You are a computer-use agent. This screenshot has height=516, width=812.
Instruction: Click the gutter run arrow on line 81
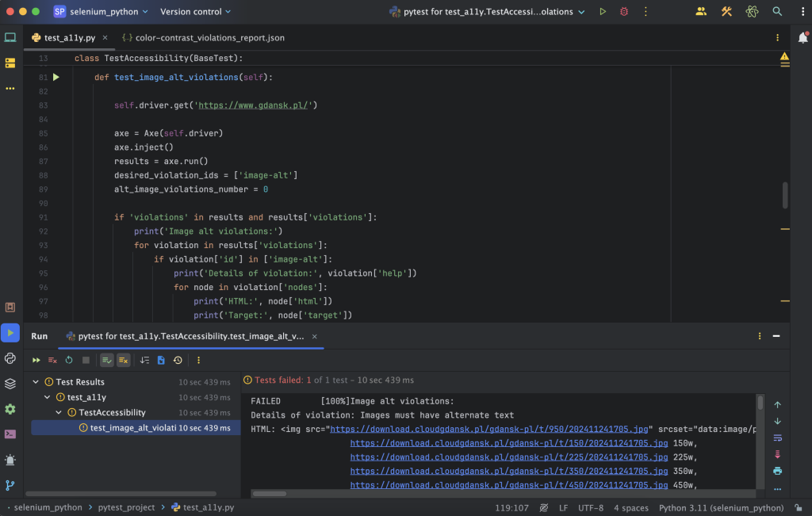[56, 77]
